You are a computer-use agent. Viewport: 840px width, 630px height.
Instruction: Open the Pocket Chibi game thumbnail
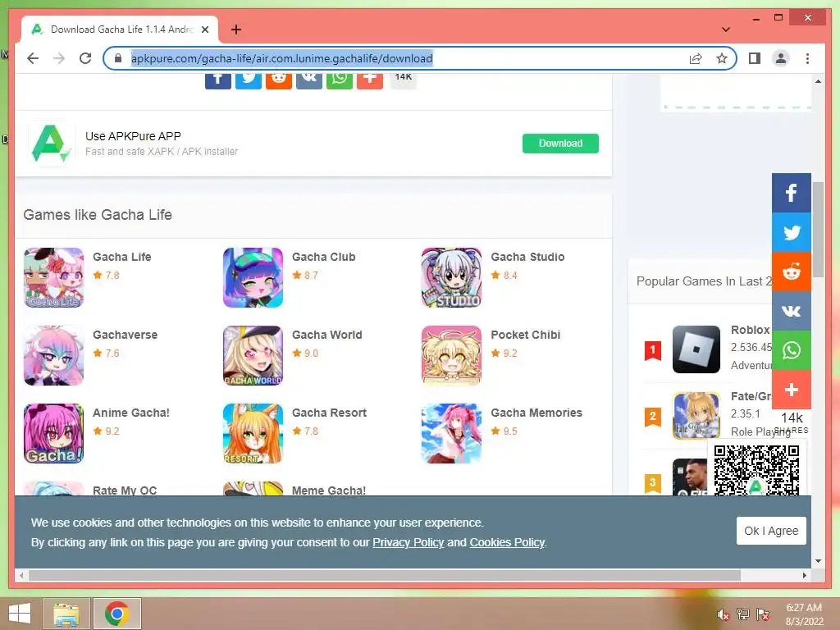tap(452, 356)
